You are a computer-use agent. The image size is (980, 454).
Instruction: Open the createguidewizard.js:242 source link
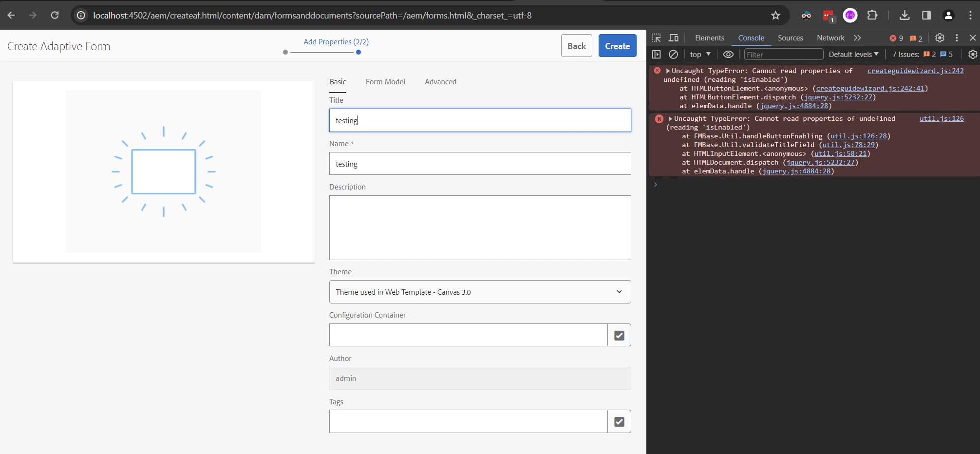coord(915,71)
